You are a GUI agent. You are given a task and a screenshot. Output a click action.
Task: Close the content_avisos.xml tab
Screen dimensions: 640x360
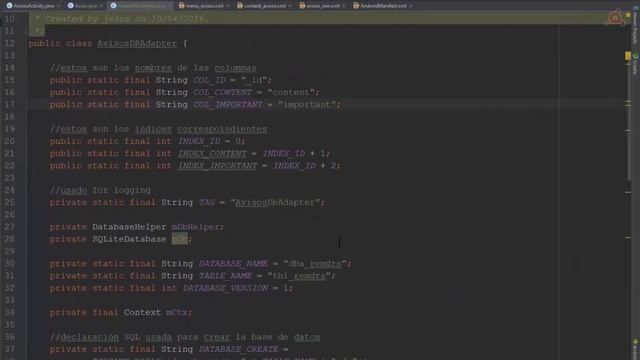coord(290,6)
